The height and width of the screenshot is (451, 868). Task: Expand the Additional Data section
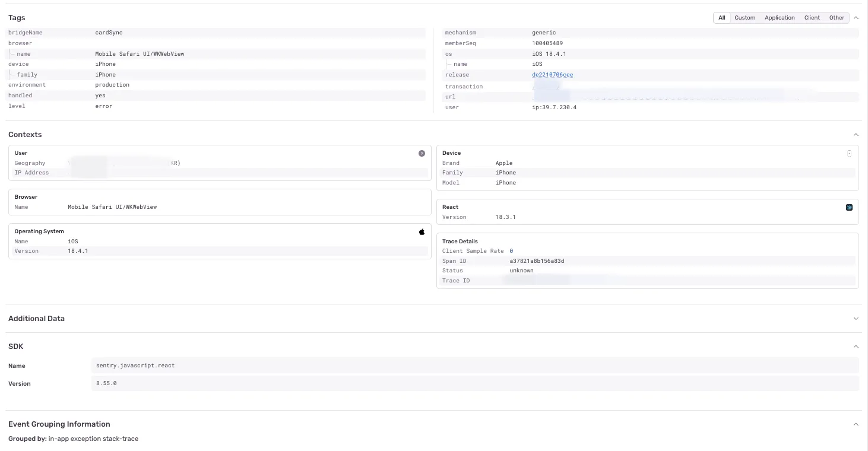click(856, 319)
